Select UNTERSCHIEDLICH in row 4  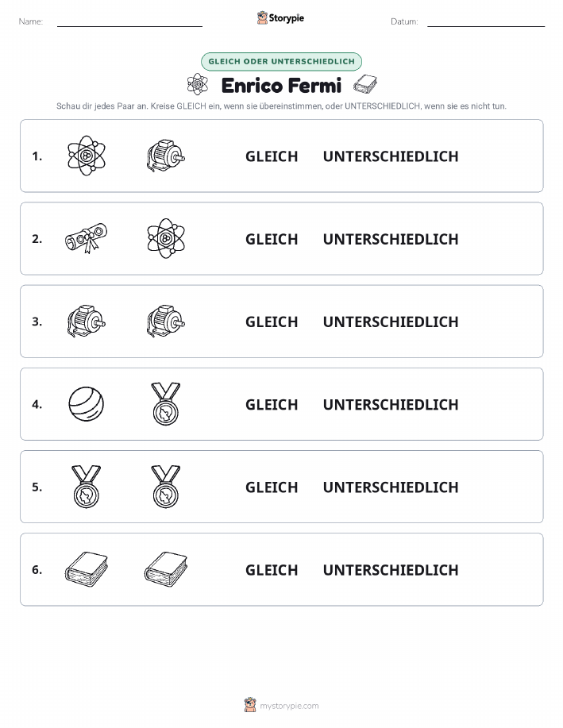(x=391, y=404)
